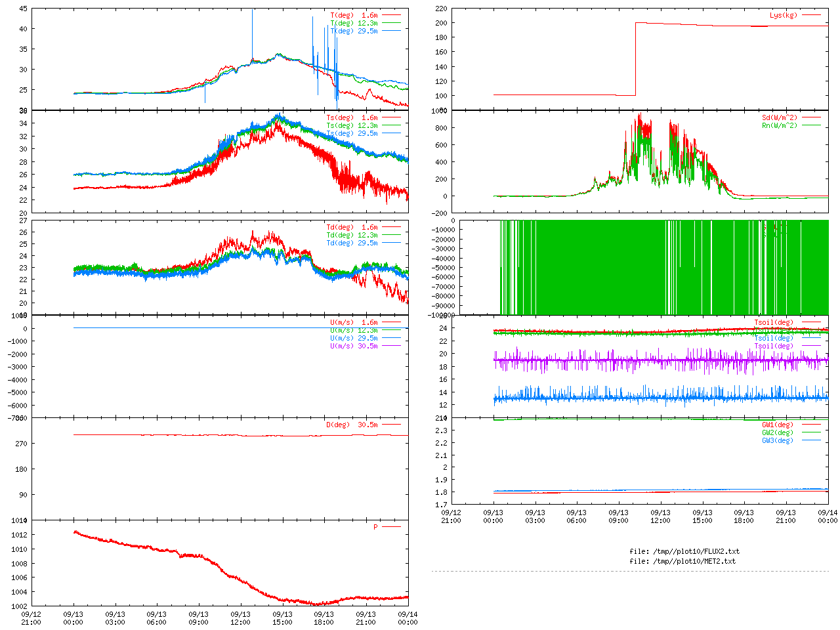Click 09/13 18:00 tick under the GW plot

744,516
